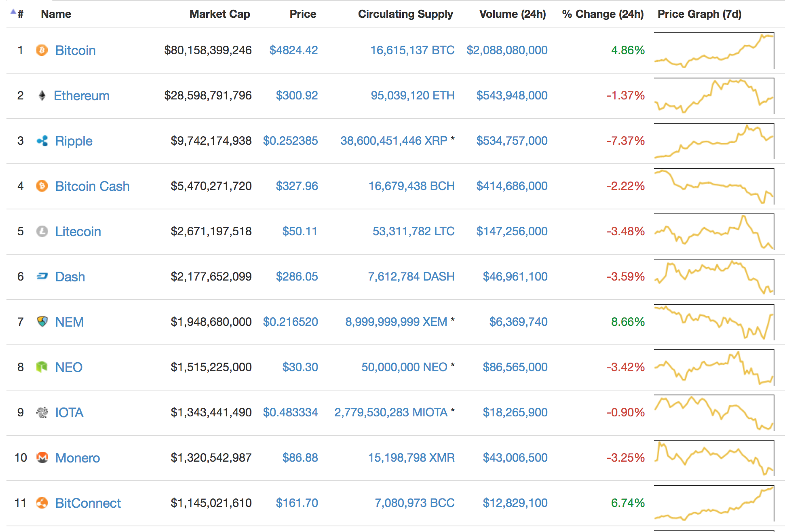
Task: Open the Bitcoin Cash name link
Action: coord(92,186)
